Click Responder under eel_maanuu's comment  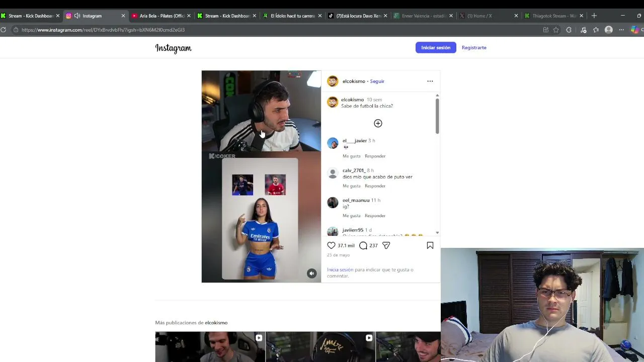click(x=375, y=215)
